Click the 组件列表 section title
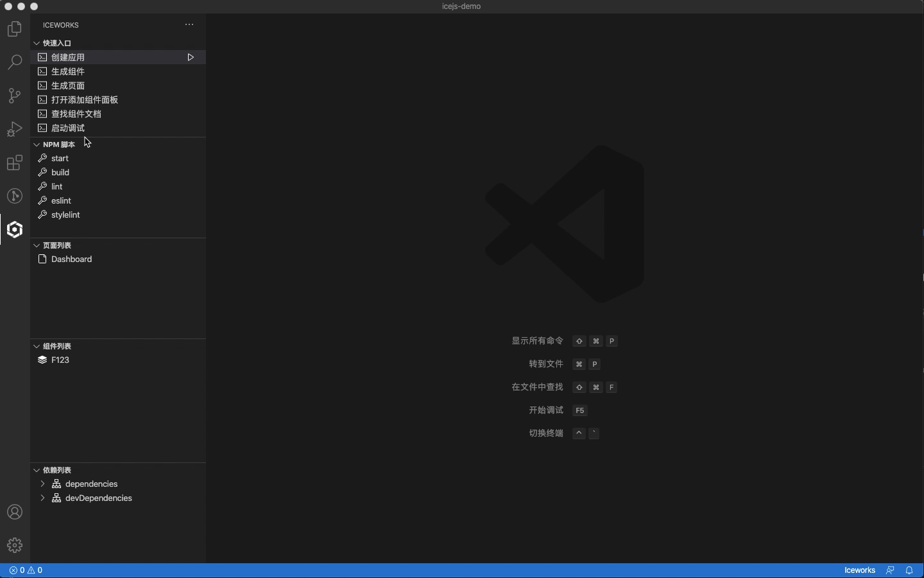Screen dimensions: 924x578 [57, 346]
